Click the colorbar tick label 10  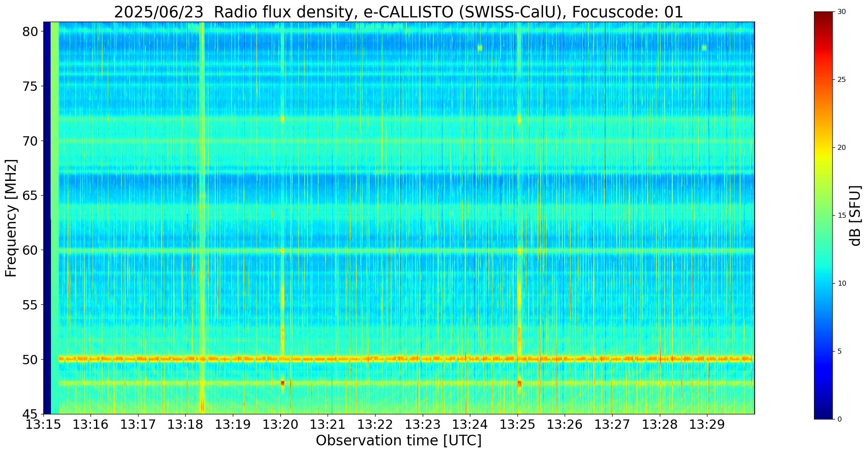pyautogui.click(x=841, y=284)
